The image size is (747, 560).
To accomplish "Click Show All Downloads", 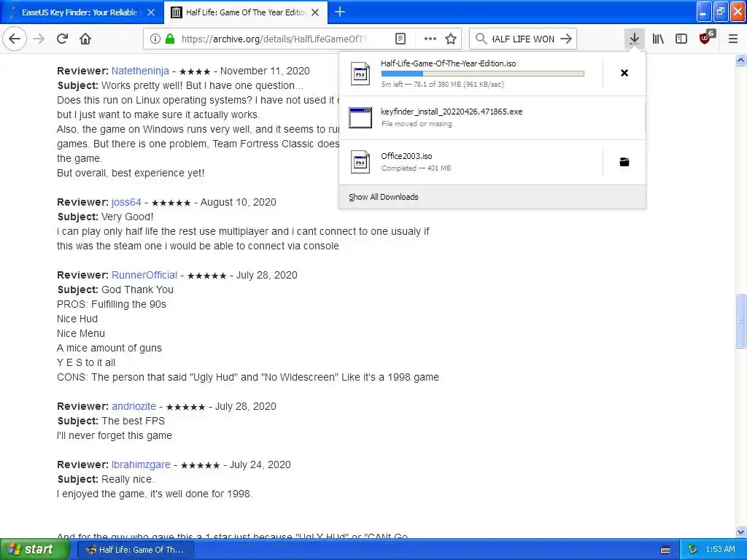I will (x=384, y=197).
